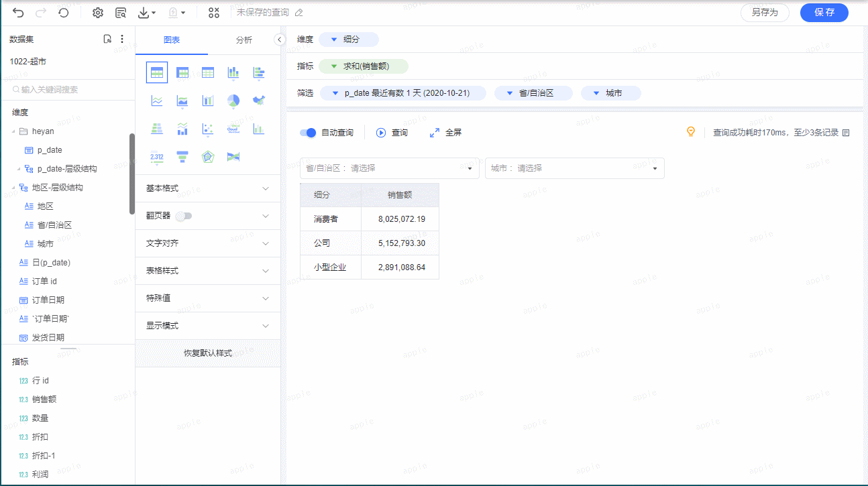Click the 保存 save button
Viewport: 868px width, 486px height.
(824, 13)
